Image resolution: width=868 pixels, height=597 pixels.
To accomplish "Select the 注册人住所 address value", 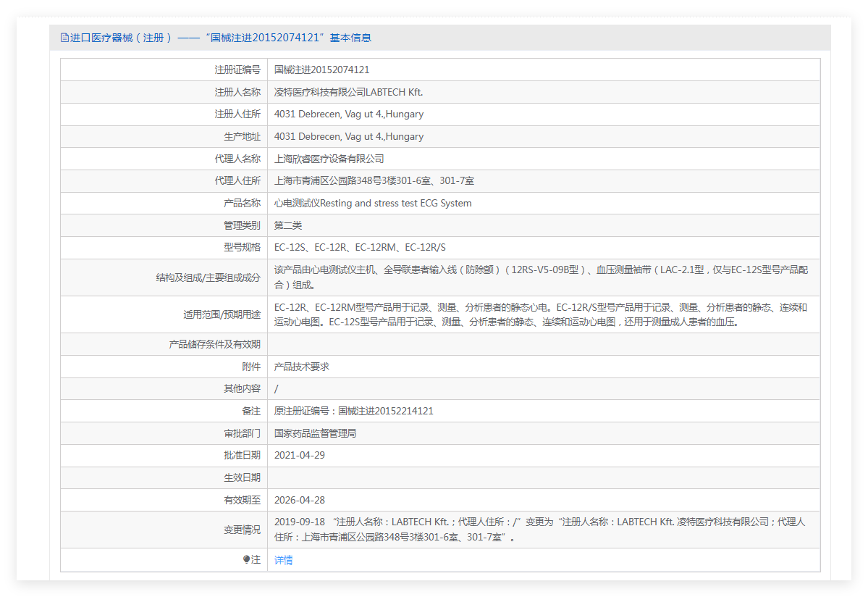I will (349, 114).
